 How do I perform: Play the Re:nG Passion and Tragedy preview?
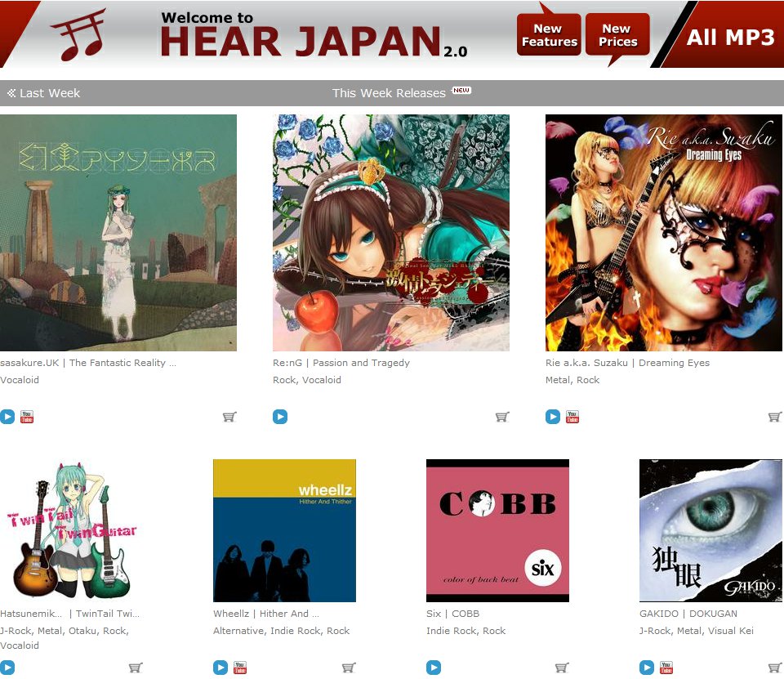click(x=280, y=417)
